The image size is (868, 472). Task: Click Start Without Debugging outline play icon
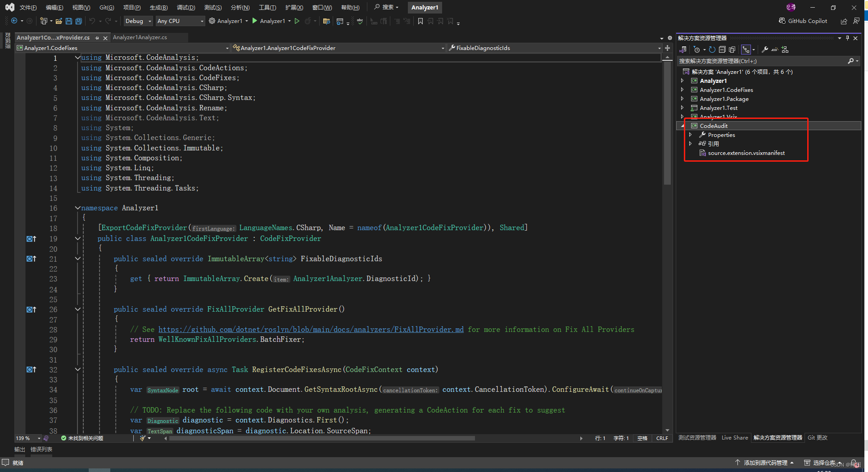pos(297,21)
